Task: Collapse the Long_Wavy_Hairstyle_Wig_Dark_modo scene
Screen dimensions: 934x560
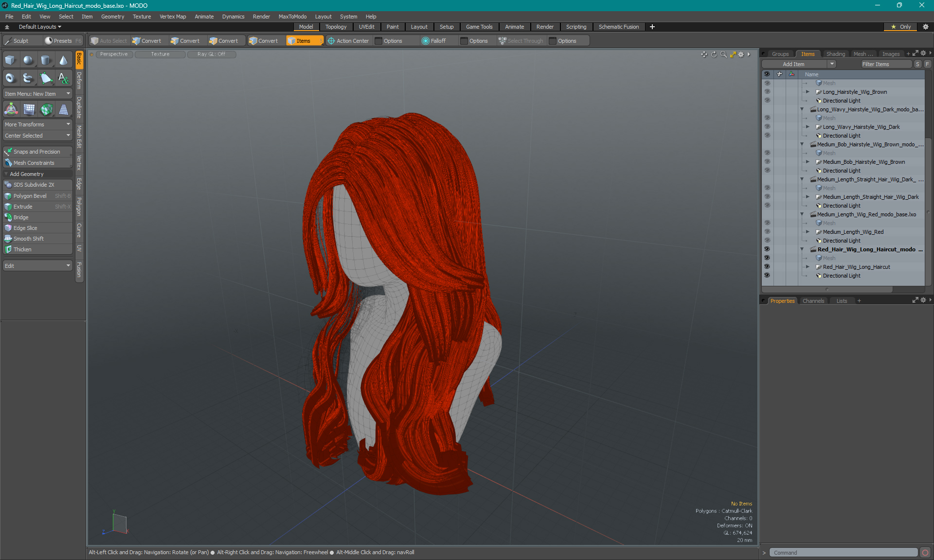Action: (x=802, y=109)
